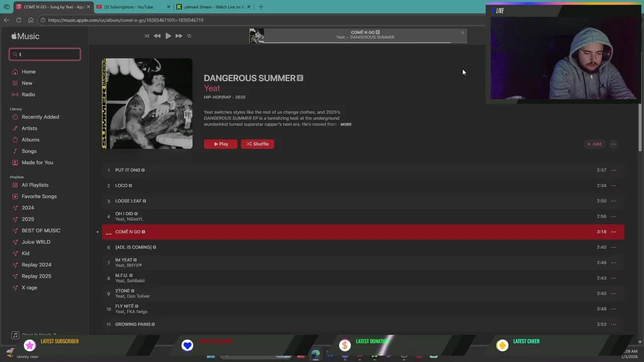Switch to the Subscriptions - YouTube tab
This screenshot has height=362, width=644.
[133, 7]
